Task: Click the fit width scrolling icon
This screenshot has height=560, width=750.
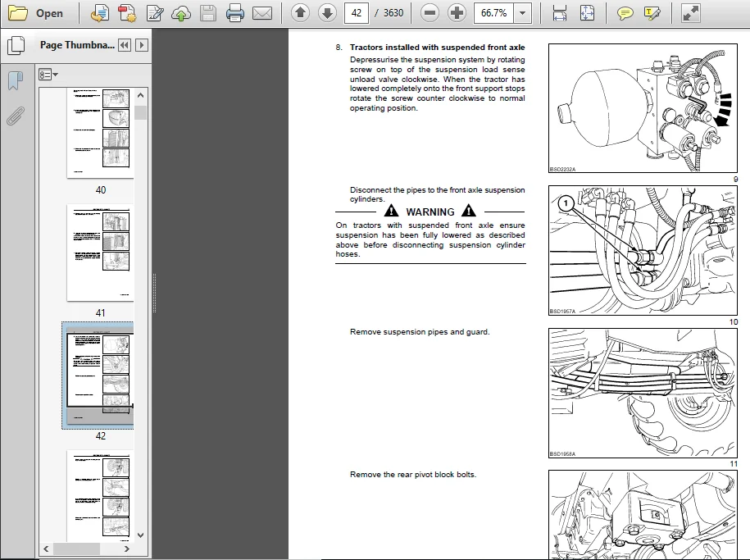Action: (560, 13)
